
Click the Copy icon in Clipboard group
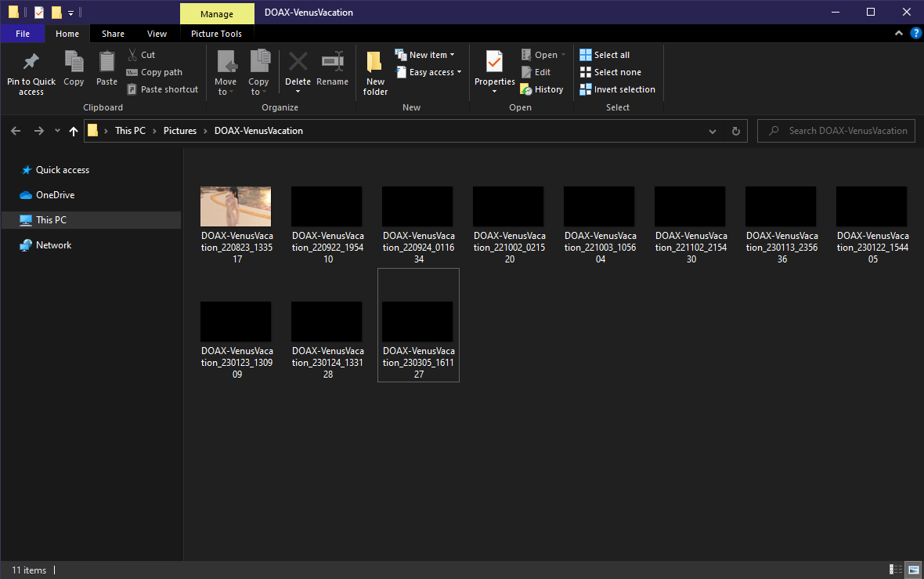[74, 61]
